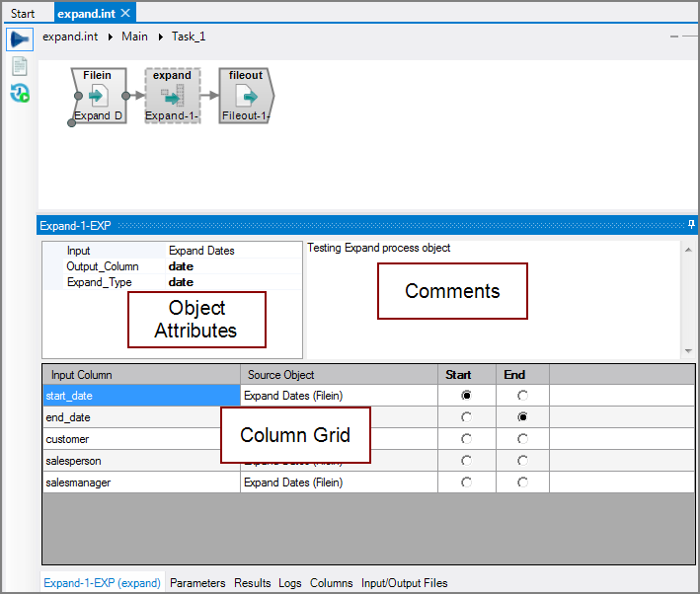Open the Logs tab

292,583
